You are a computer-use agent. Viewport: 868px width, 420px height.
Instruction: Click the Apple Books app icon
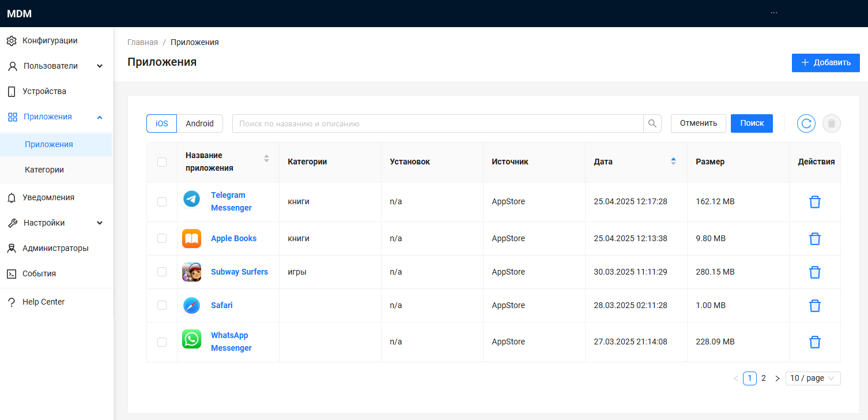coord(191,239)
